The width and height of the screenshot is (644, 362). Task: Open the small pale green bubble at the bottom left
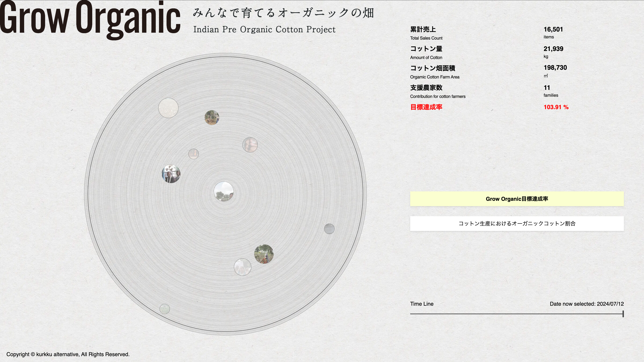[x=165, y=309]
